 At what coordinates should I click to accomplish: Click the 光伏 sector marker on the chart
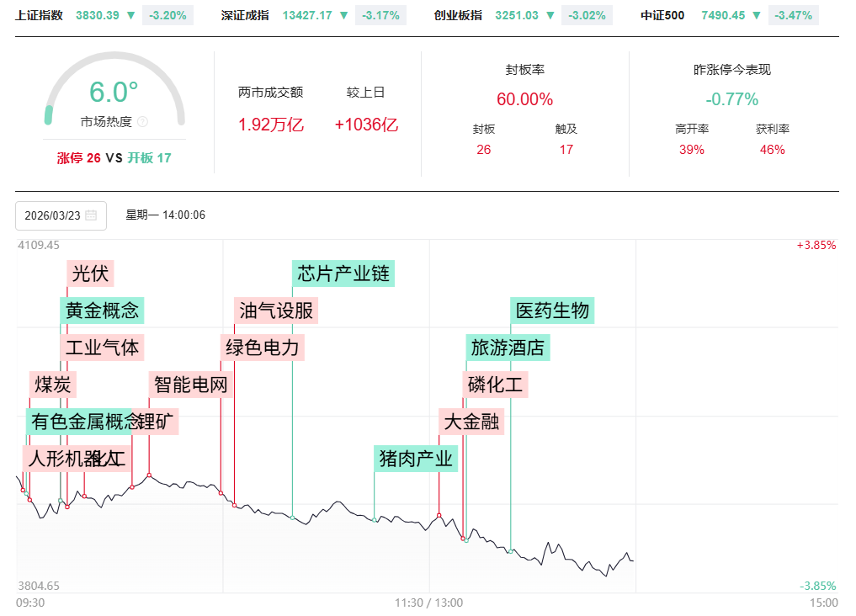click(x=90, y=273)
